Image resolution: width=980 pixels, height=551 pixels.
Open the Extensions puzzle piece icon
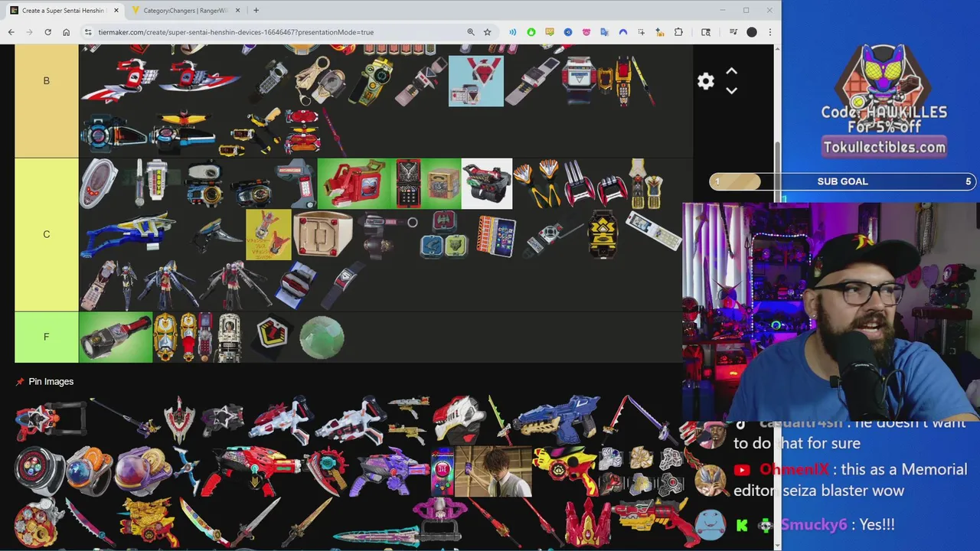click(678, 32)
